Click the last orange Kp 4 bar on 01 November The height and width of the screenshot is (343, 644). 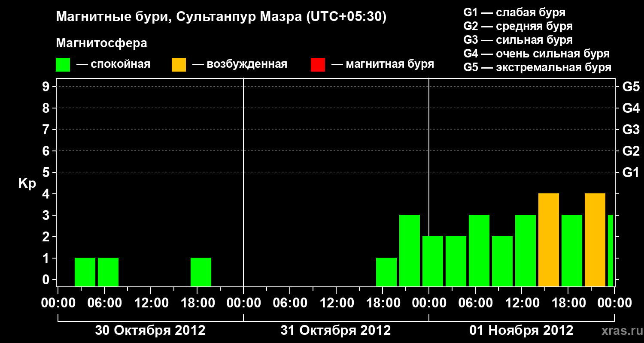click(x=595, y=240)
